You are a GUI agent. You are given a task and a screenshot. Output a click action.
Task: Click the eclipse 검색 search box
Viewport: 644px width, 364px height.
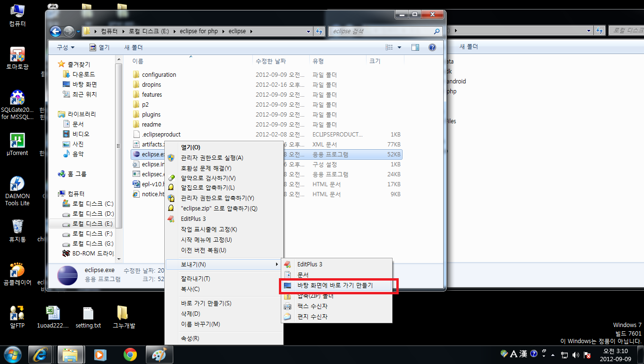click(x=386, y=31)
